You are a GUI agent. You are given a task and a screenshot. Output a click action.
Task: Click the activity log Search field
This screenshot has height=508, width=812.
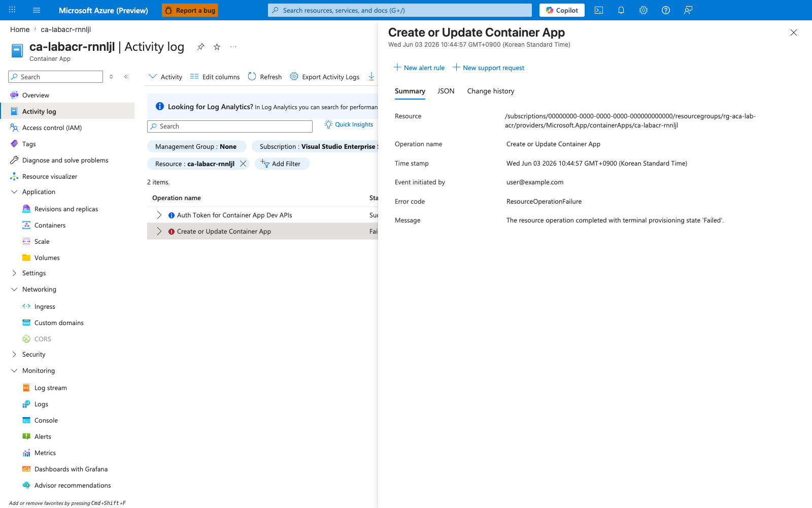point(230,126)
